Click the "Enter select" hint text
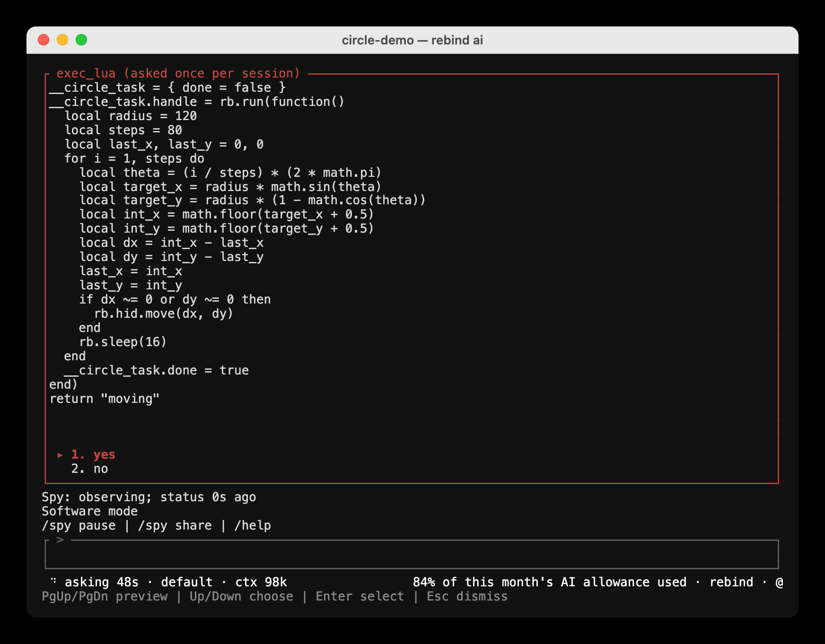This screenshot has width=825, height=644. (360, 596)
